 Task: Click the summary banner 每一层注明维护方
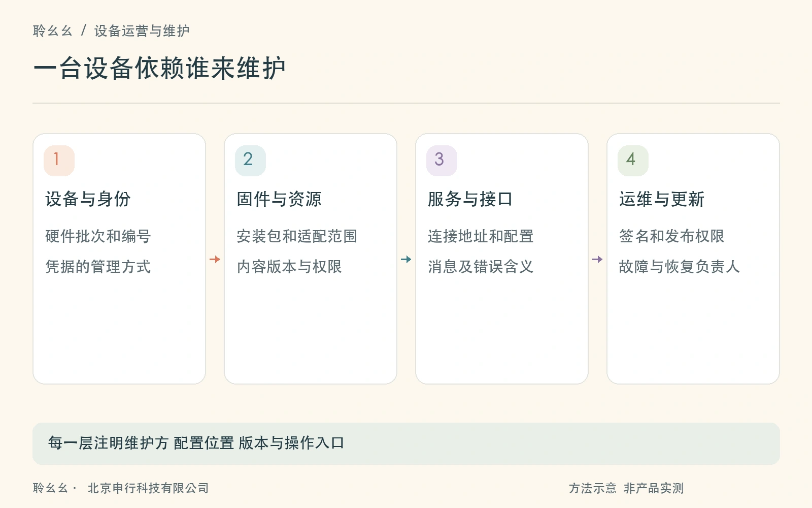406,443
